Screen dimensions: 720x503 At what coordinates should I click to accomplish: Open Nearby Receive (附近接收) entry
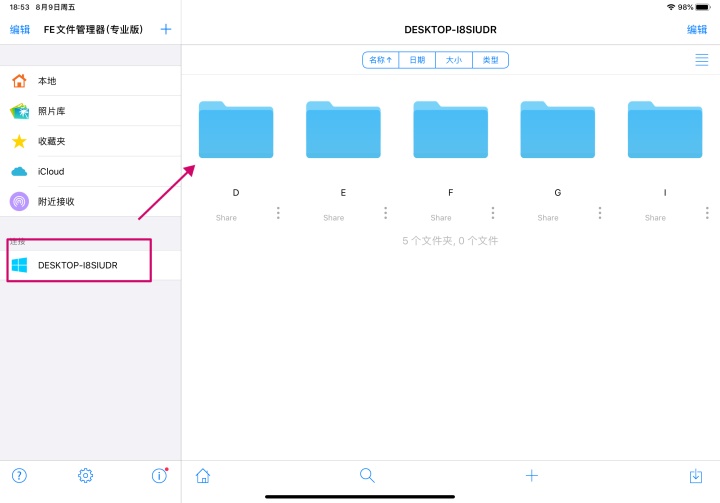90,202
